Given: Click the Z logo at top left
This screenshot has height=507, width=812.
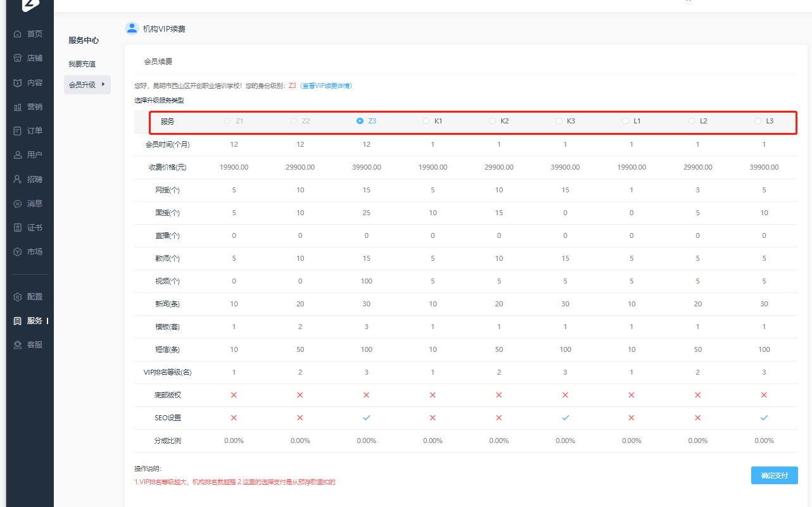Looking at the screenshot, I should tap(30, 6).
